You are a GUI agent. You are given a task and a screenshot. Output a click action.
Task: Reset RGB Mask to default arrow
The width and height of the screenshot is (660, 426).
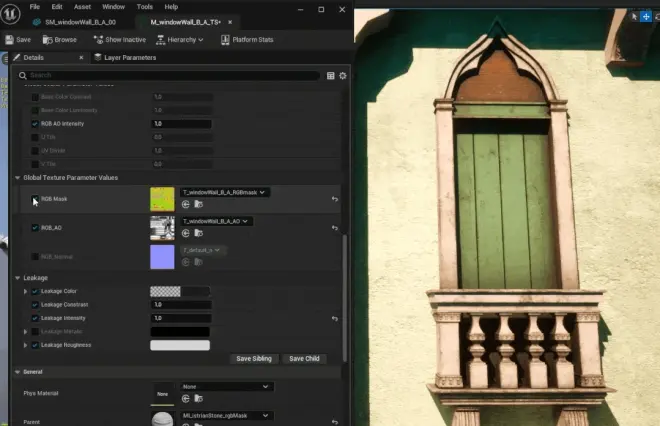coord(335,199)
